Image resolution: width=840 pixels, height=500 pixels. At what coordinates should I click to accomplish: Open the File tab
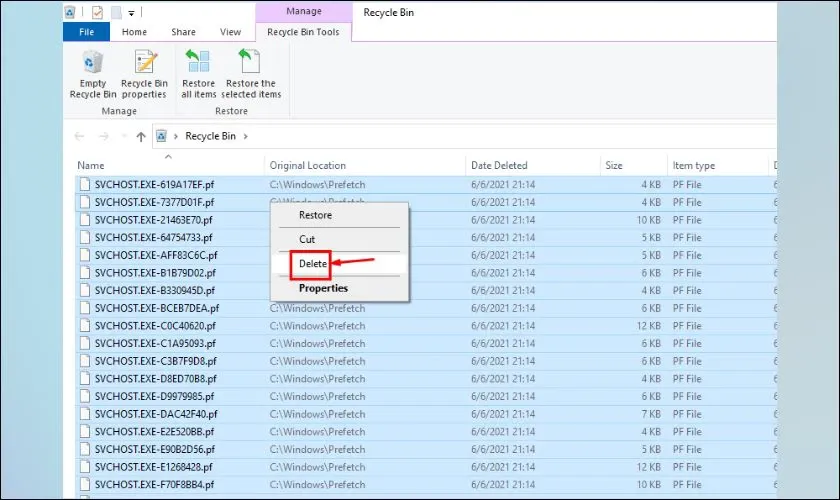pyautogui.click(x=86, y=32)
